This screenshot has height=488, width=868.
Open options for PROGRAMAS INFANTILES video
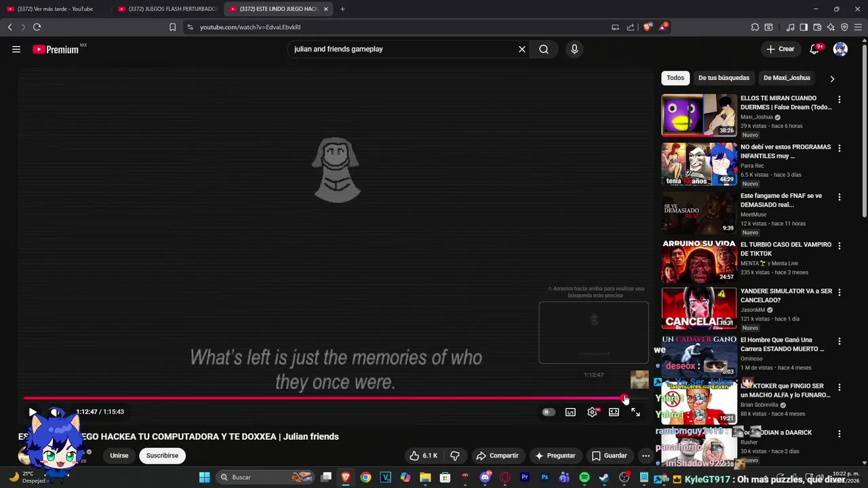(x=840, y=148)
